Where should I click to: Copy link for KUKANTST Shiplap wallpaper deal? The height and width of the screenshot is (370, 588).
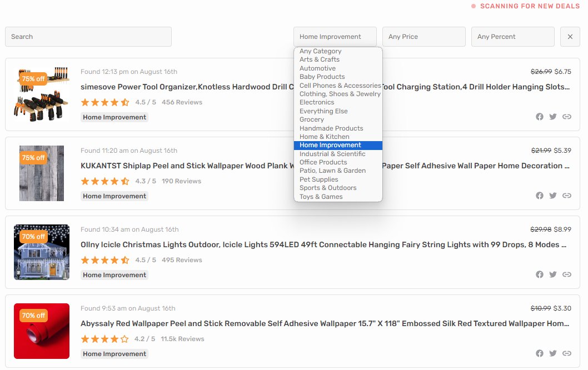point(567,196)
